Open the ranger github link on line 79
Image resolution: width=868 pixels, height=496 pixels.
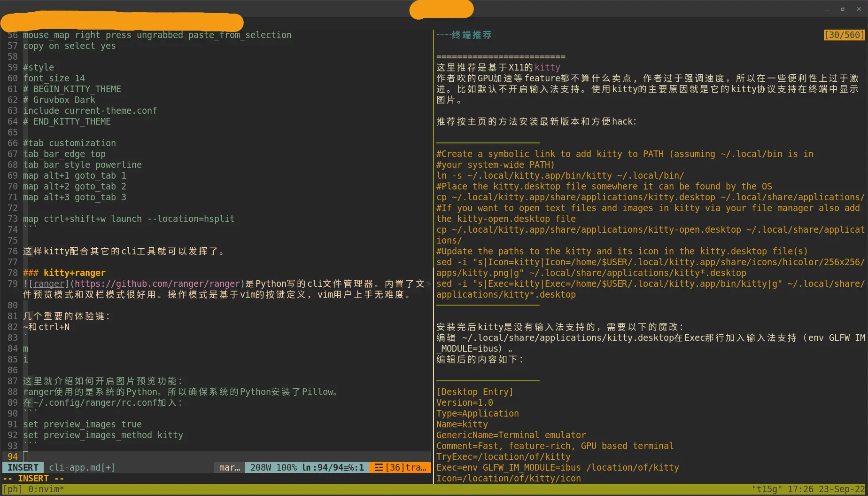coord(157,283)
